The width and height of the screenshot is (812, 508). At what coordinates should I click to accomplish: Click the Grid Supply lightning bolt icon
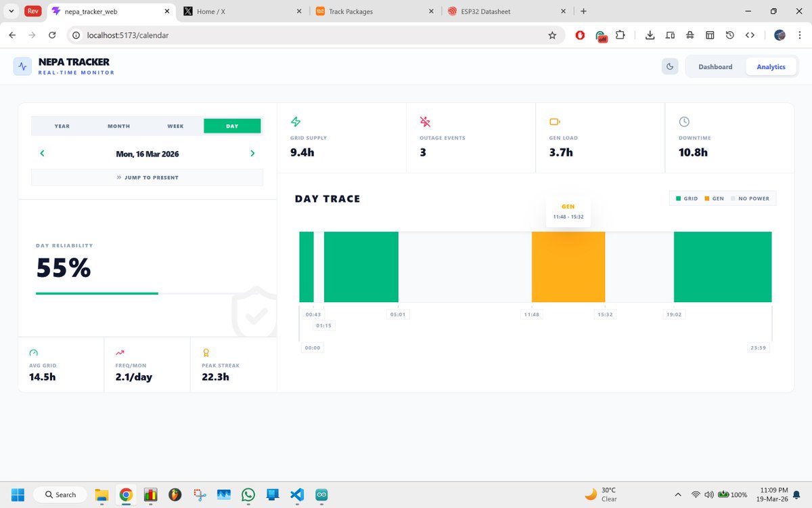(x=296, y=122)
